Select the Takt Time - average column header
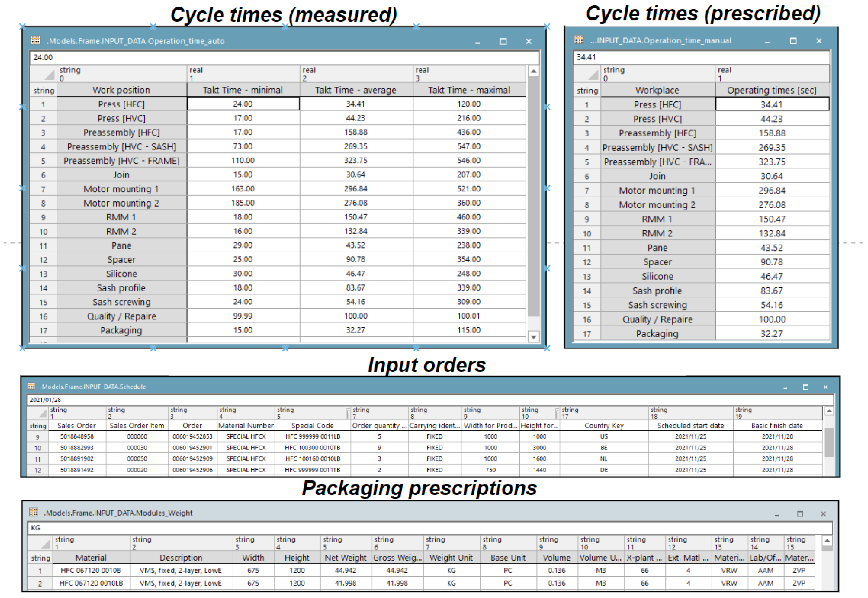The image size is (868, 598). (355, 90)
